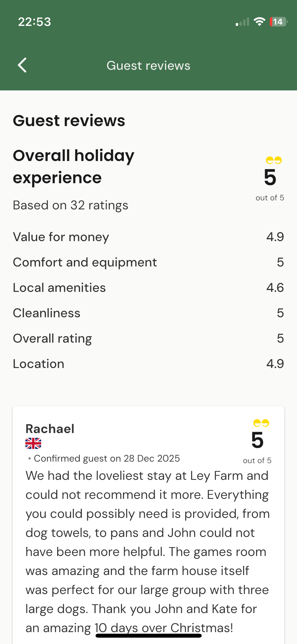Tap the battery indicator showing 14
This screenshot has height=644, width=297.
pos(278,22)
